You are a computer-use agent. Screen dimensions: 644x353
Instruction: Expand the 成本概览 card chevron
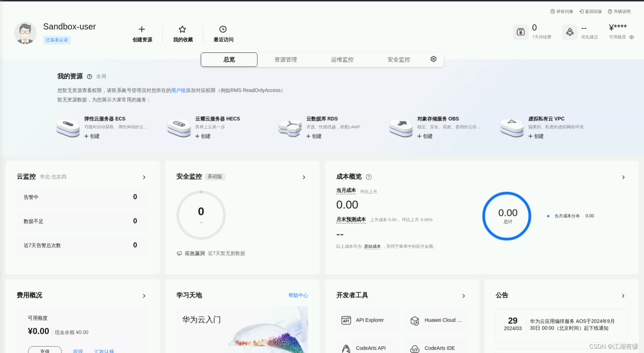tap(624, 177)
